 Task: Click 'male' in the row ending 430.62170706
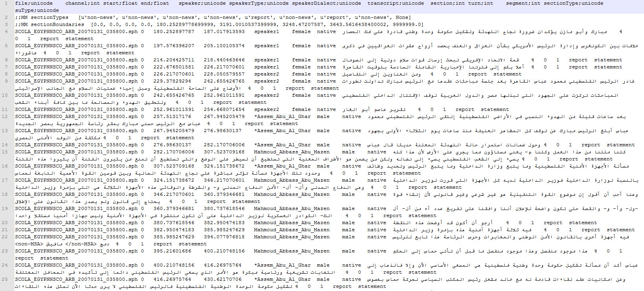[323, 279]
